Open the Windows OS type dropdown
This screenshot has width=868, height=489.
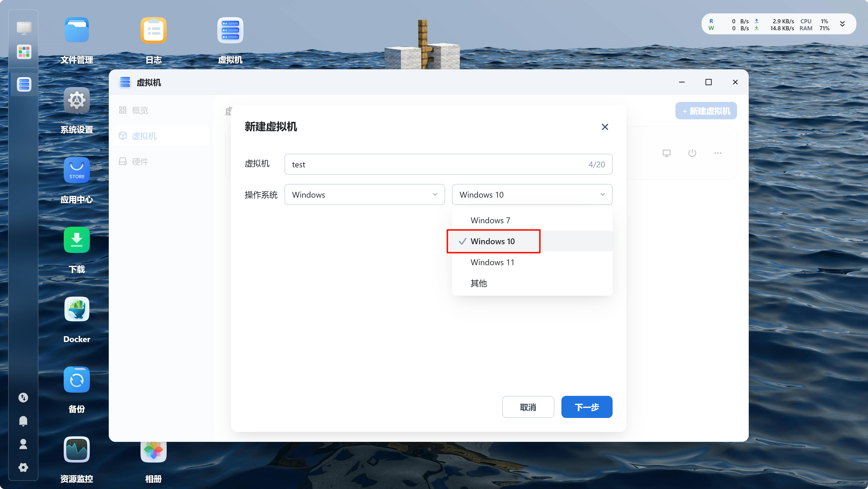click(x=364, y=195)
